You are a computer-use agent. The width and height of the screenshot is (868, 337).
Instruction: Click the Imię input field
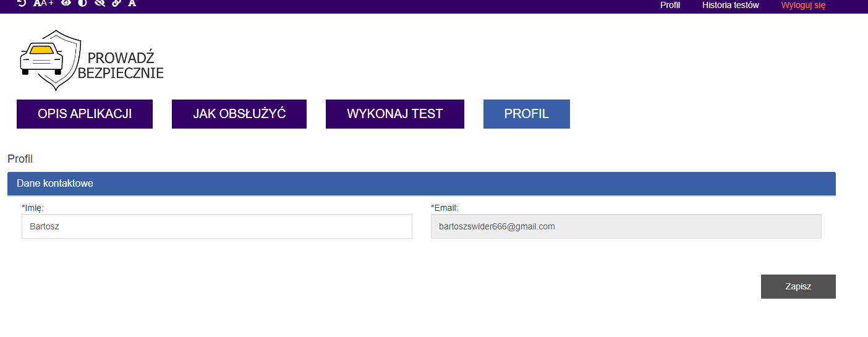216,226
